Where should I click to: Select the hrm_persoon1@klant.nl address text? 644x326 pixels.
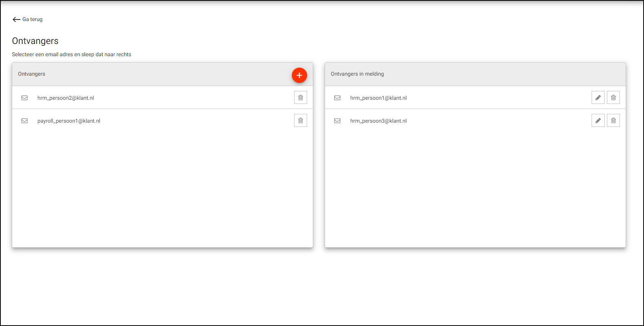tap(378, 98)
